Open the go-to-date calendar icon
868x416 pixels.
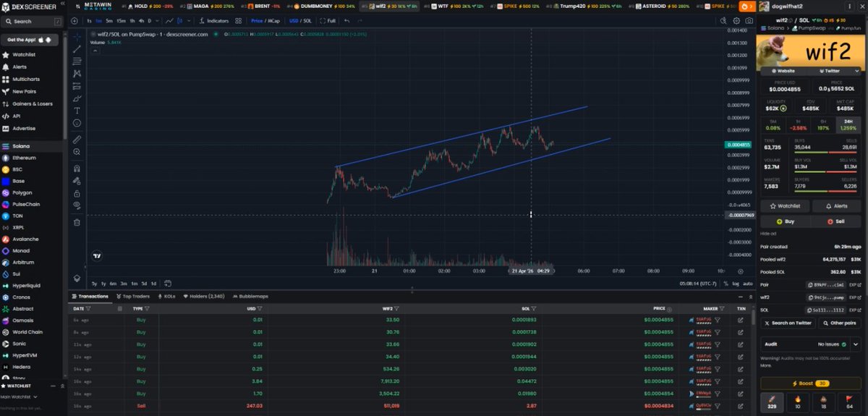tap(167, 284)
